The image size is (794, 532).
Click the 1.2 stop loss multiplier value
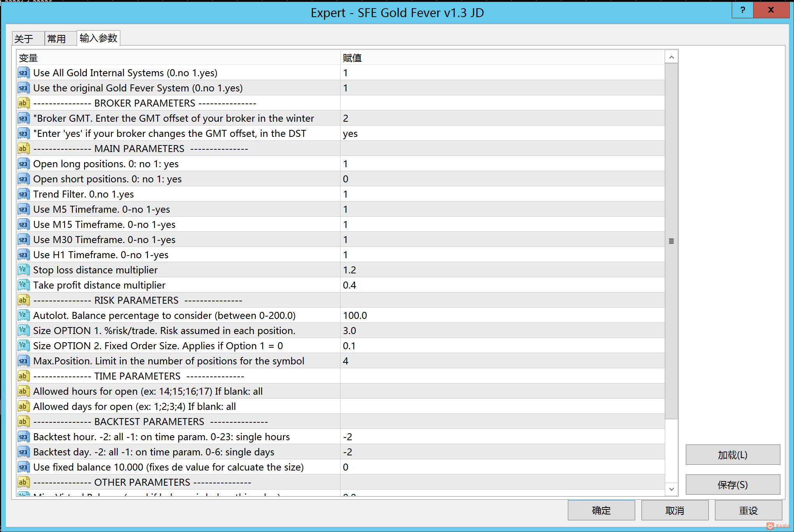click(502, 270)
